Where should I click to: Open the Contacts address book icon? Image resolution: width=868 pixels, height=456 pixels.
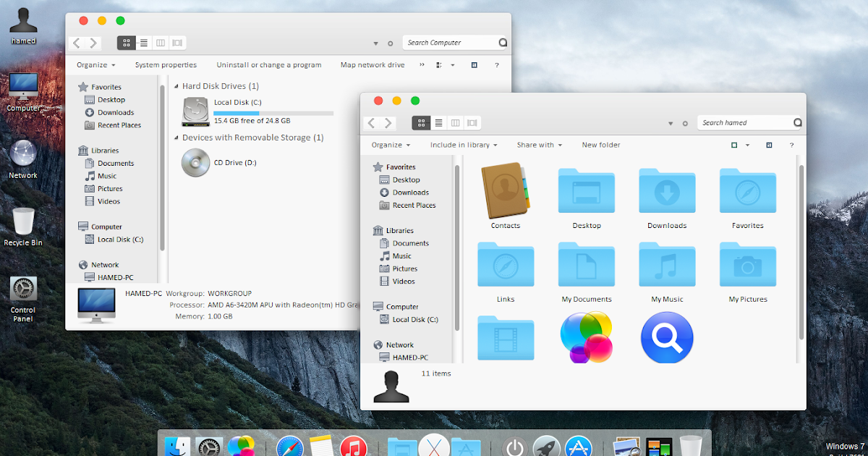click(506, 190)
